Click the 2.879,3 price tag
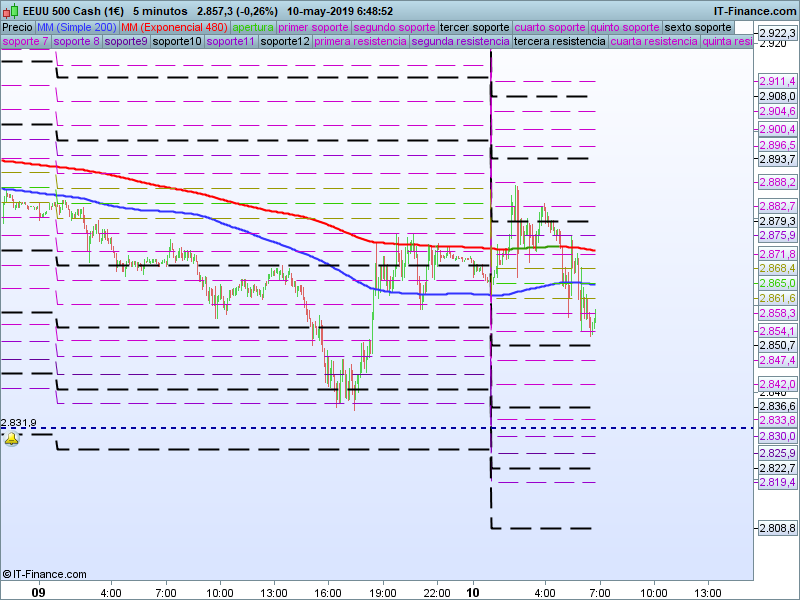 coord(777,221)
